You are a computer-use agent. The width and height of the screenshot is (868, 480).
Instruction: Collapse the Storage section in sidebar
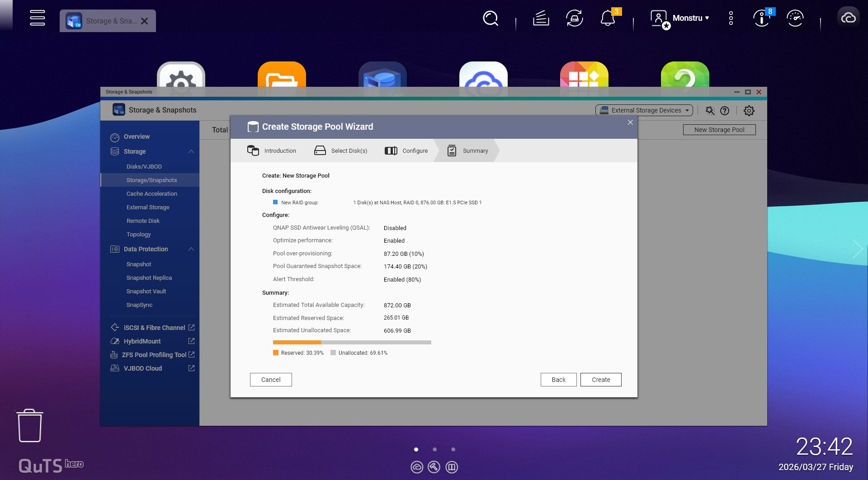(191, 151)
